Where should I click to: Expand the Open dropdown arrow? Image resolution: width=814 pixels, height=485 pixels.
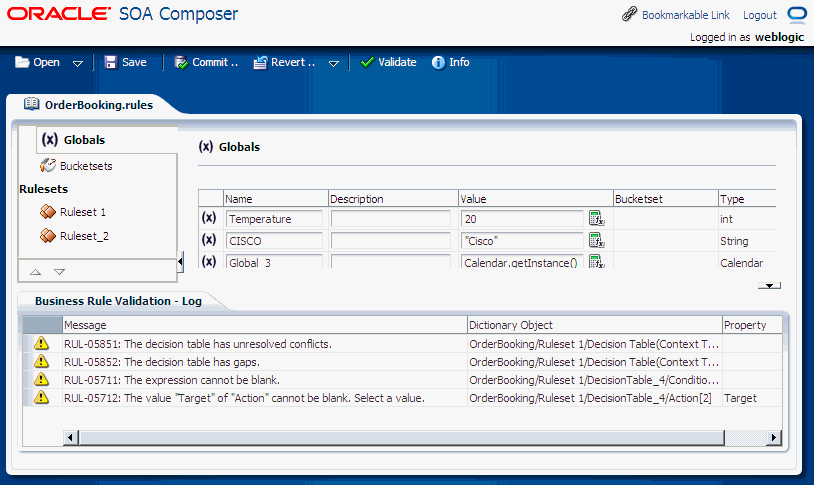pos(78,63)
